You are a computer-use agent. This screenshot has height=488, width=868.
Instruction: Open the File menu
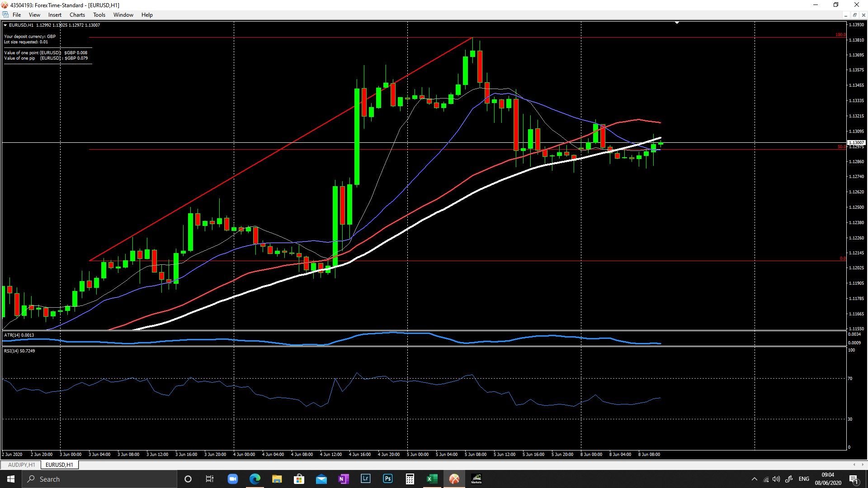pos(17,14)
